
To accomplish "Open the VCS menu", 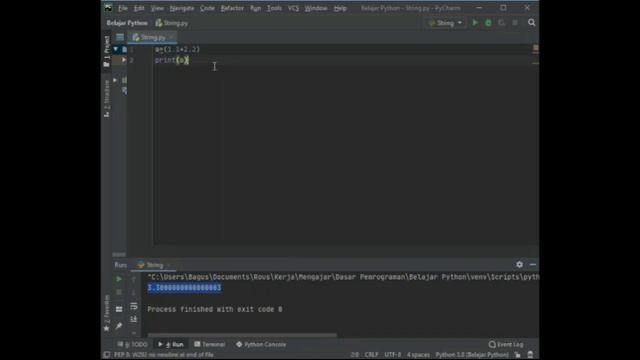I will [293, 8].
